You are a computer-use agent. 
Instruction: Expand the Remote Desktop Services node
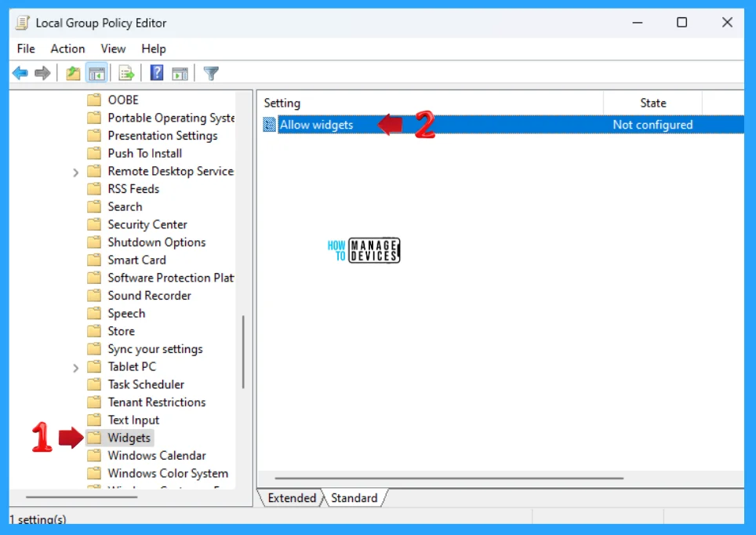pos(76,173)
